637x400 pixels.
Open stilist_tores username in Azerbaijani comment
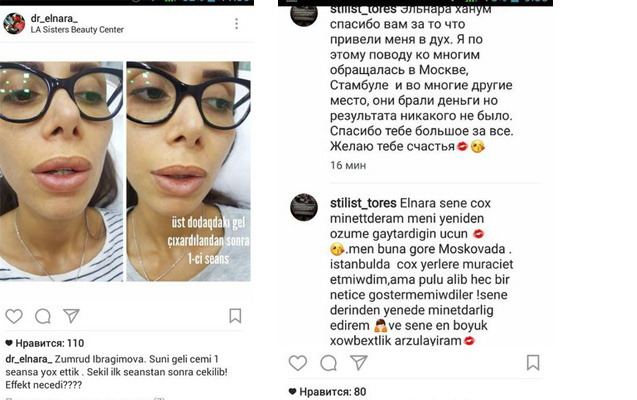coord(363,203)
